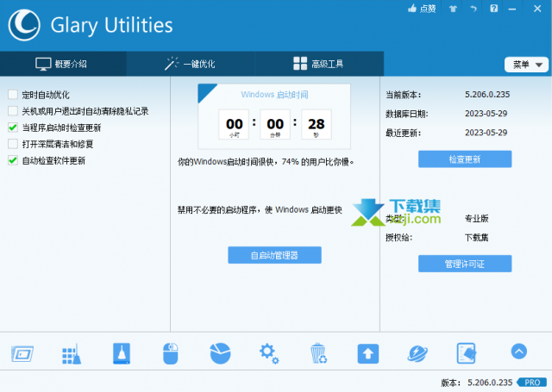552x392 pixels.
Task: Click the curved undo arrow icon in title bar
Action: point(474,9)
